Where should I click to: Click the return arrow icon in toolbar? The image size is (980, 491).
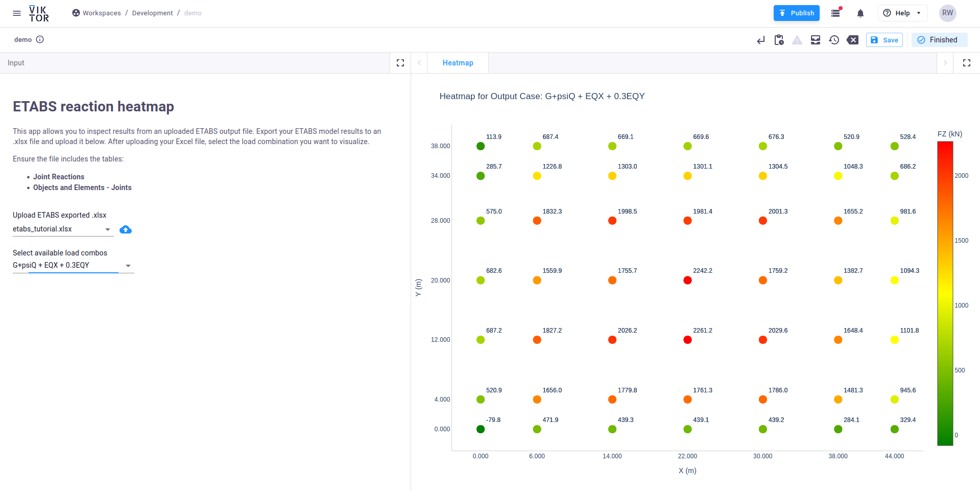[761, 40]
